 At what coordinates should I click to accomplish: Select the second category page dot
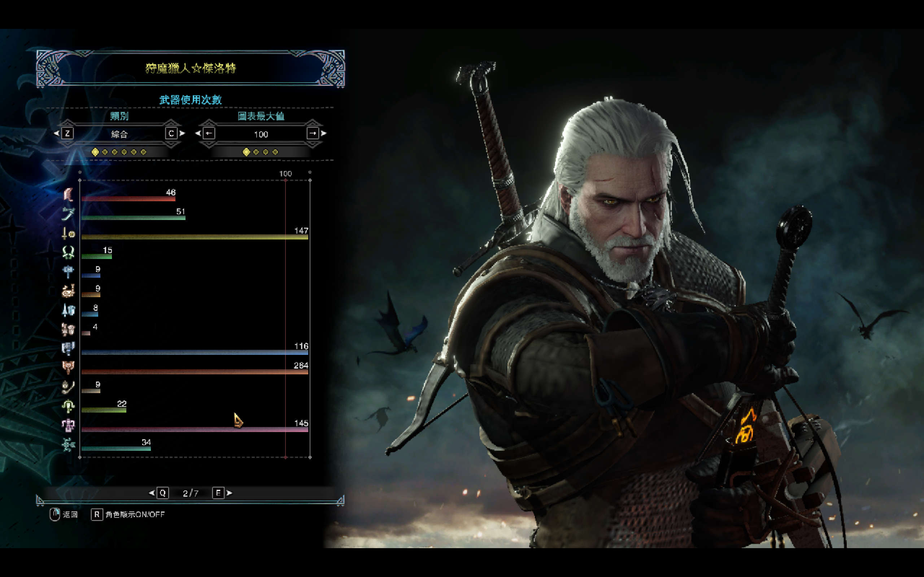click(x=105, y=152)
